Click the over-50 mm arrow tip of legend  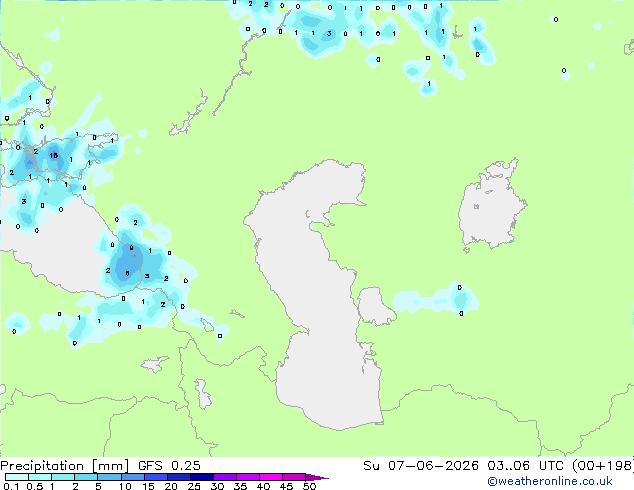pos(317,477)
